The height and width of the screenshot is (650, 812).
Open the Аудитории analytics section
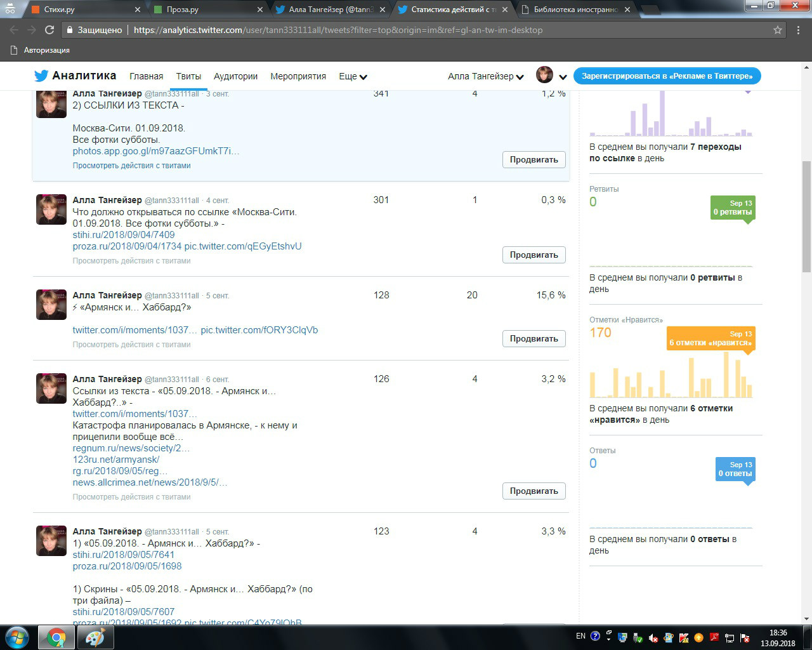coord(235,76)
